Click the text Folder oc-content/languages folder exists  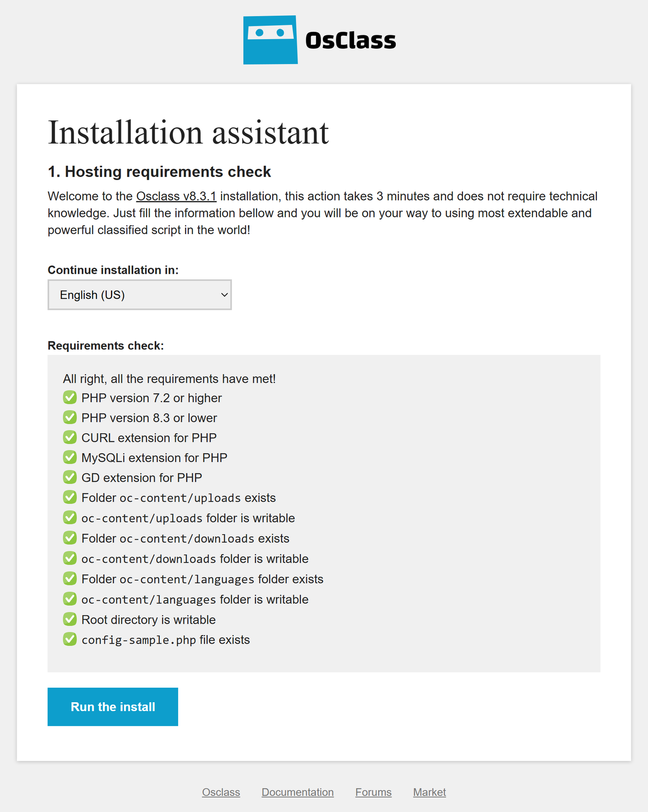(202, 579)
